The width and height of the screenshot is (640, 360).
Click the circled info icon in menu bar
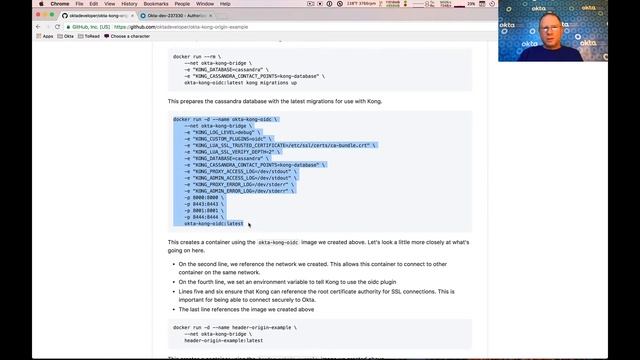point(329,4)
